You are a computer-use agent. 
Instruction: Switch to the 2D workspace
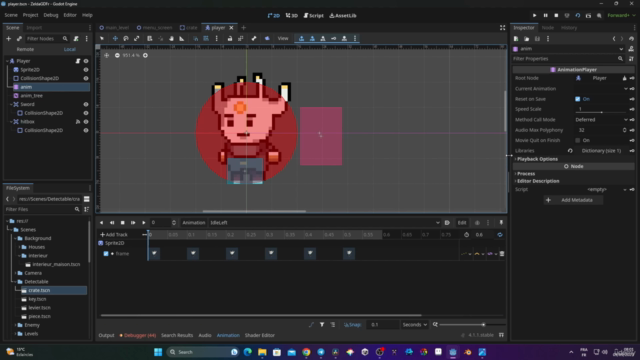click(273, 16)
